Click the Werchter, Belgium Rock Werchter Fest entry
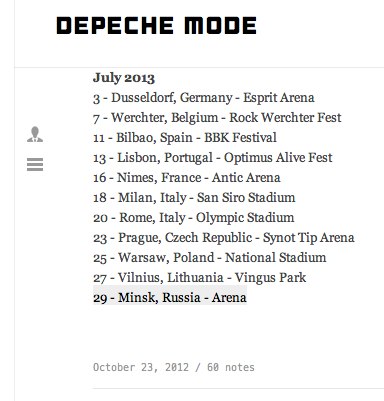 [x=217, y=118]
